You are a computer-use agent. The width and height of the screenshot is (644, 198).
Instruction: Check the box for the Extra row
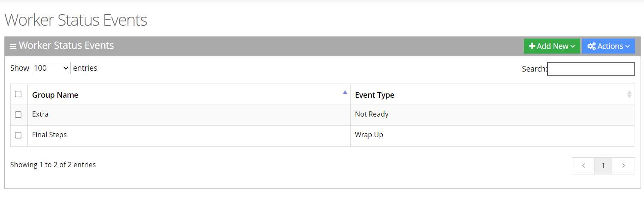[x=18, y=115]
